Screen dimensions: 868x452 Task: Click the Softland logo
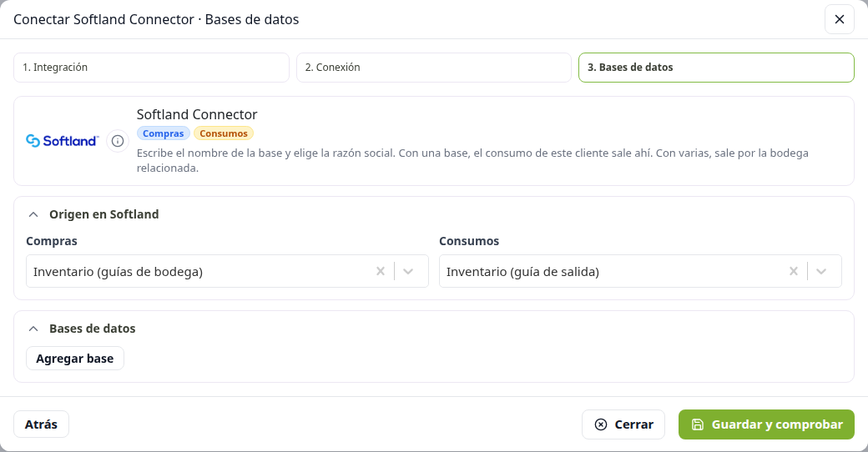[62, 141]
